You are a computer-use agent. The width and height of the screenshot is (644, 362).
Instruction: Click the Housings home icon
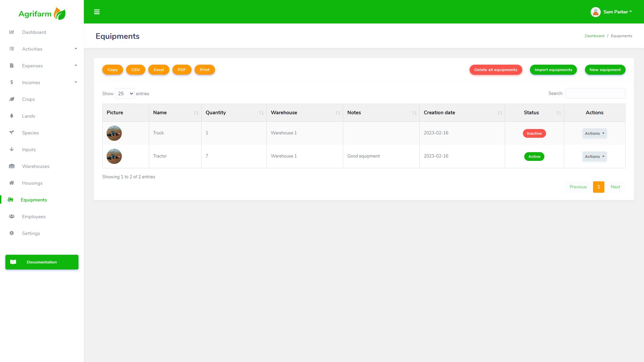tap(12, 183)
